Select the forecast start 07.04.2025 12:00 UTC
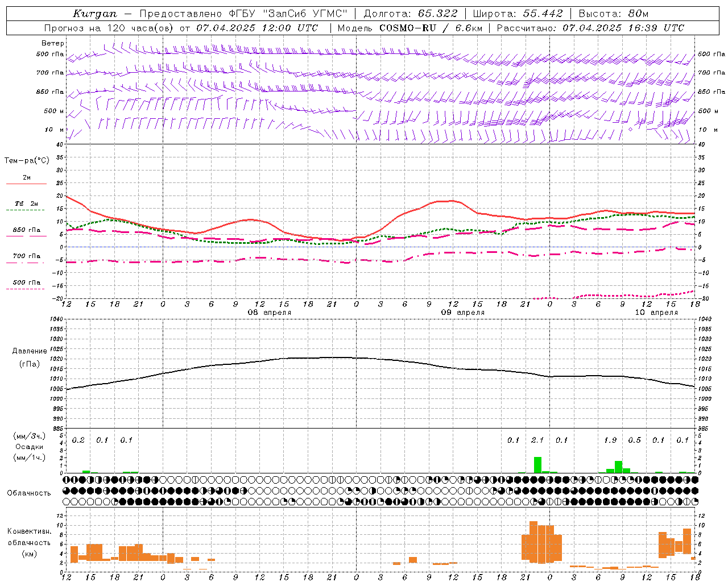The width and height of the screenshot is (728, 582). coord(257,28)
